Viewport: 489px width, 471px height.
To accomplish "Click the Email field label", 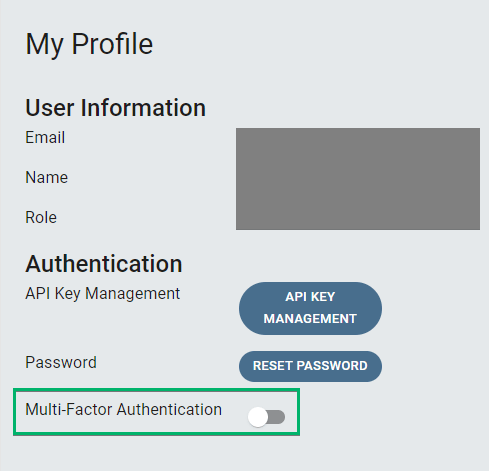I will coord(45,137).
